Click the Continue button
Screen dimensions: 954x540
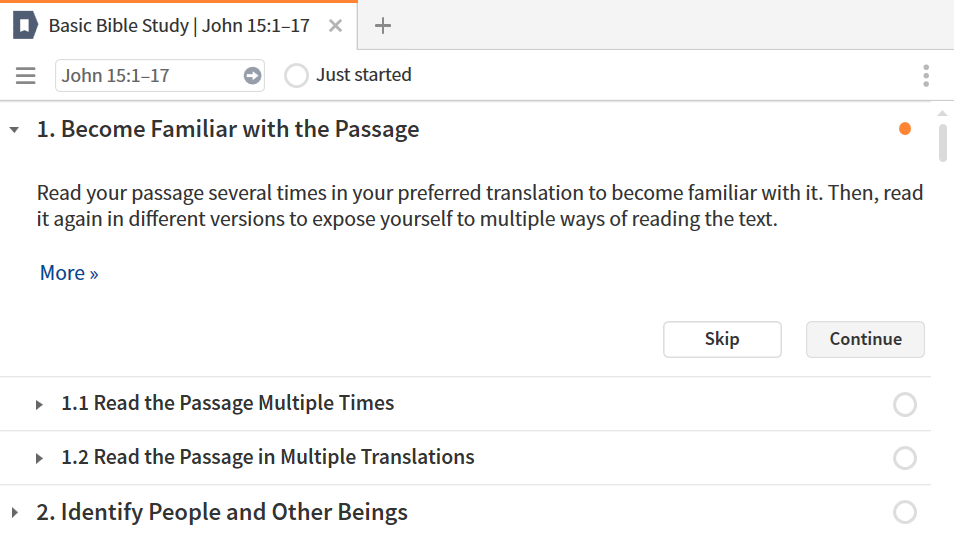tap(865, 339)
